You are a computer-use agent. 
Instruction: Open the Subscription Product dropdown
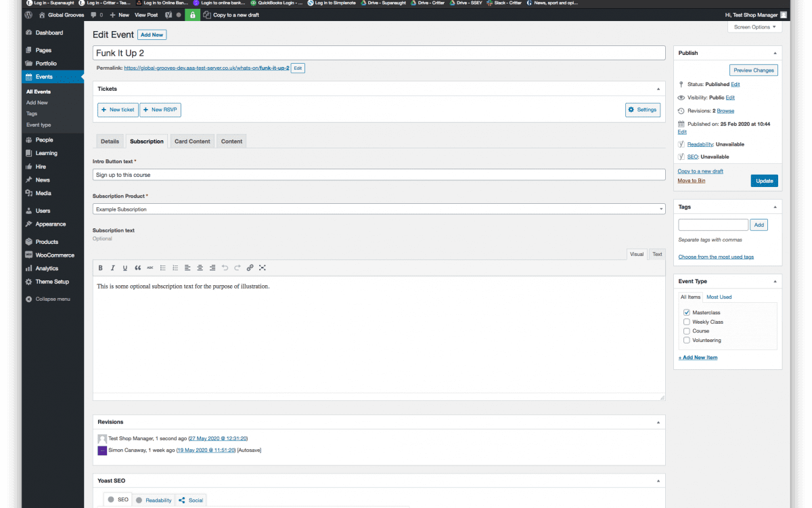click(379, 209)
